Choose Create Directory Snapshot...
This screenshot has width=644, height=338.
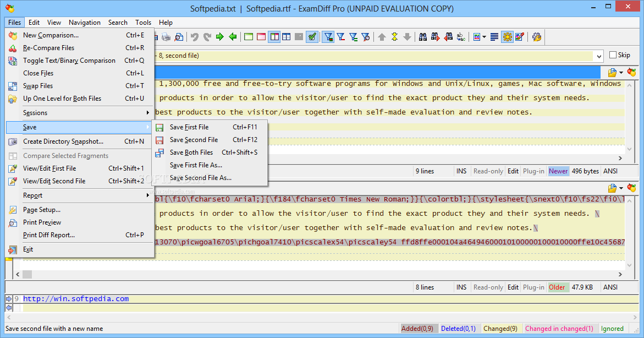click(80, 141)
